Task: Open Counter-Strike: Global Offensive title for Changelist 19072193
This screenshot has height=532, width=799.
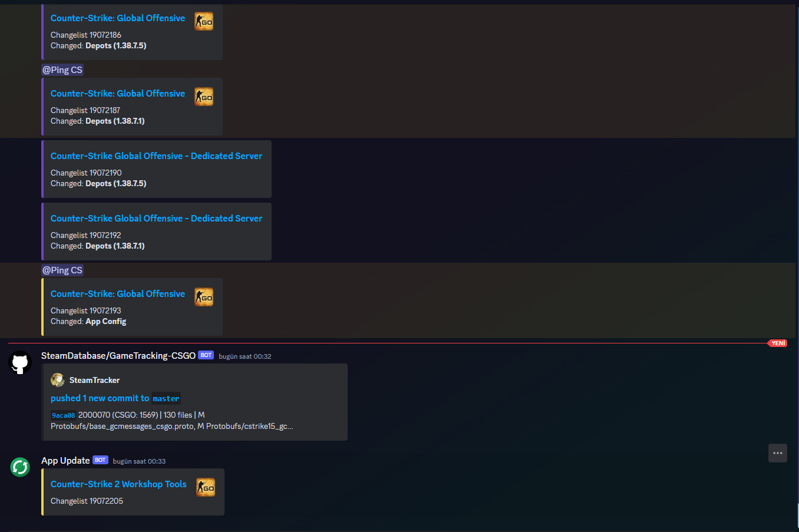Action: [118, 293]
